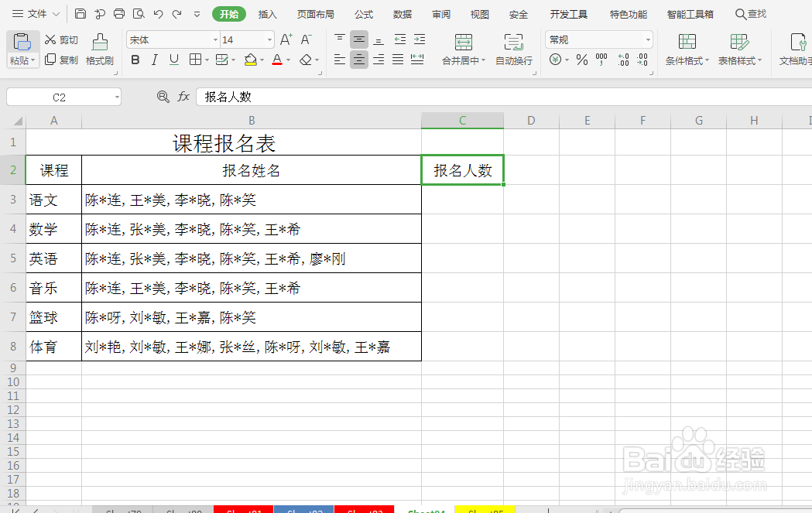The width and height of the screenshot is (812, 513).
Task: Increase font size with A+ icon
Action: point(286,39)
